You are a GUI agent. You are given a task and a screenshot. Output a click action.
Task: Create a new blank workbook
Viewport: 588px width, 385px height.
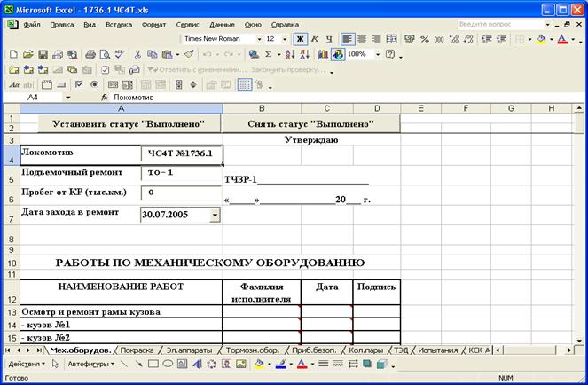[13, 54]
